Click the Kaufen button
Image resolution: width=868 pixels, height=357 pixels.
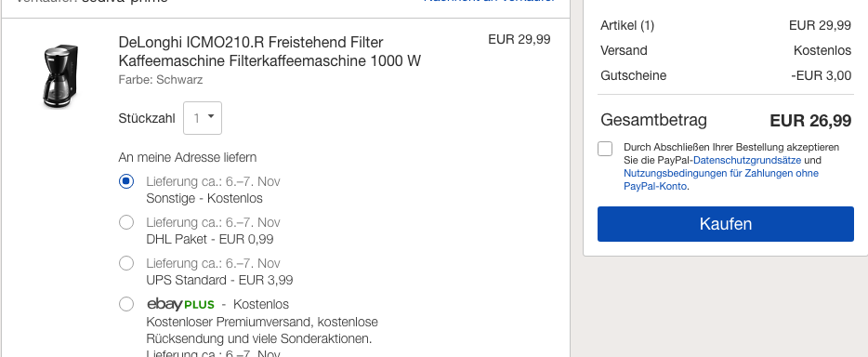[x=725, y=224]
